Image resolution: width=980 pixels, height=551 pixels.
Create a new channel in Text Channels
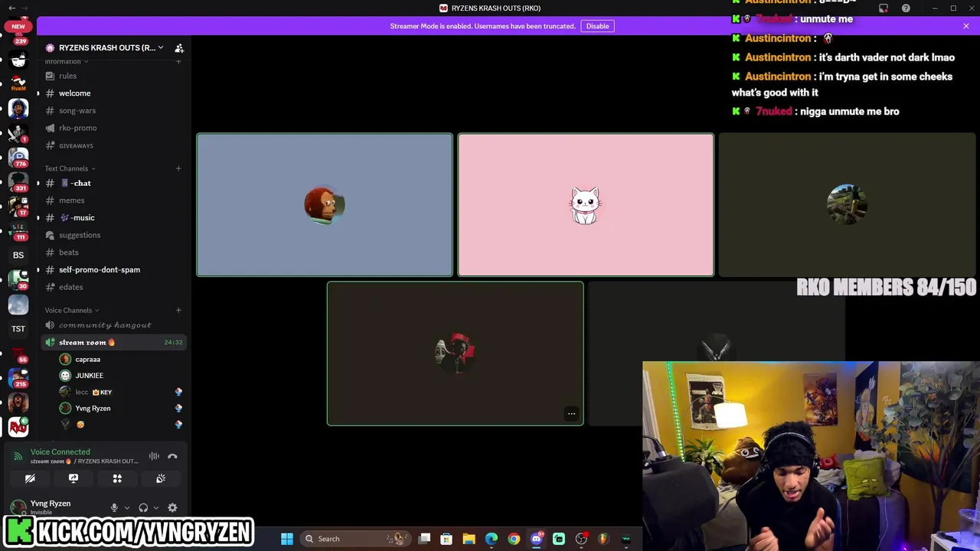(x=178, y=168)
